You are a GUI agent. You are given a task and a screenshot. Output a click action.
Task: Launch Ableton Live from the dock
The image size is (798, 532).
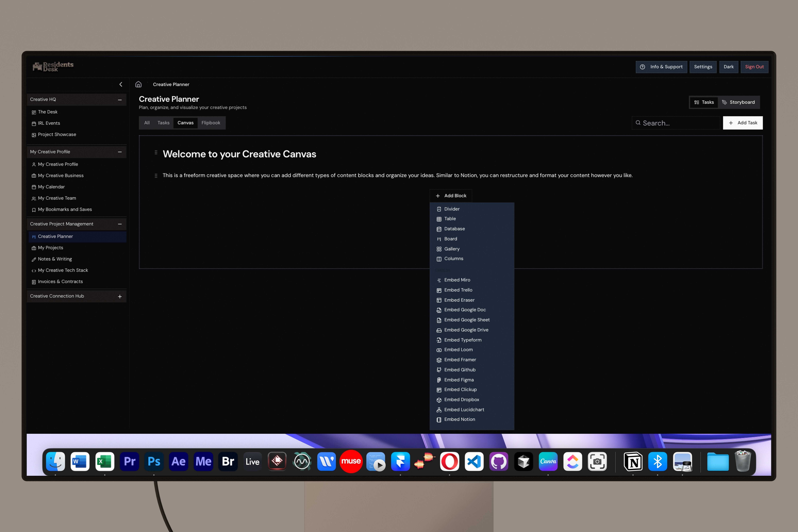pos(252,461)
